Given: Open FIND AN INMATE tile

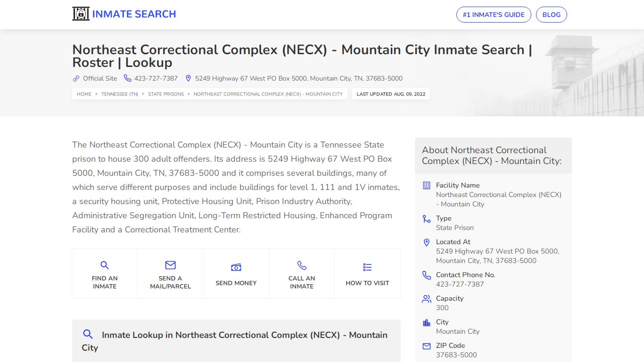Looking at the screenshot, I should point(105,273).
